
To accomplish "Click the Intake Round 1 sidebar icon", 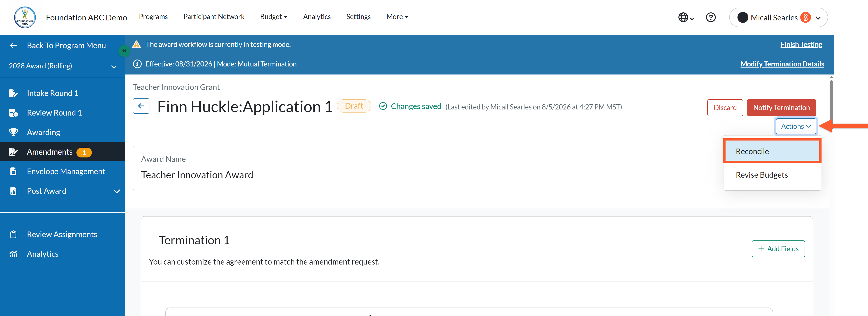I will pos(13,93).
